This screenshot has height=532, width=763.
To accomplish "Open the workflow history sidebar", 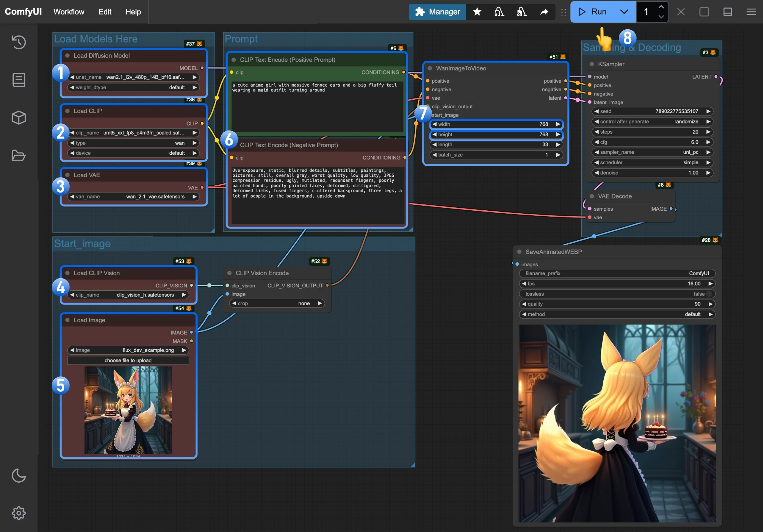I will click(x=19, y=42).
